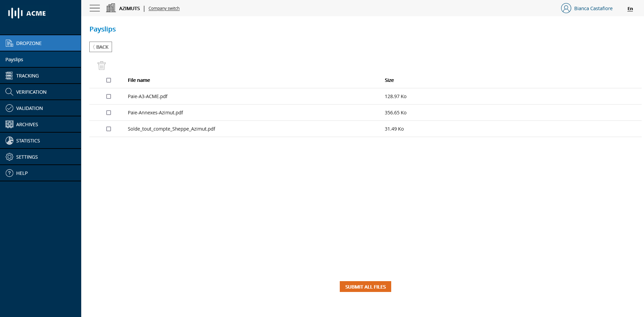Select the Tracking section icon
The width and height of the screenshot is (644, 317).
9,75
